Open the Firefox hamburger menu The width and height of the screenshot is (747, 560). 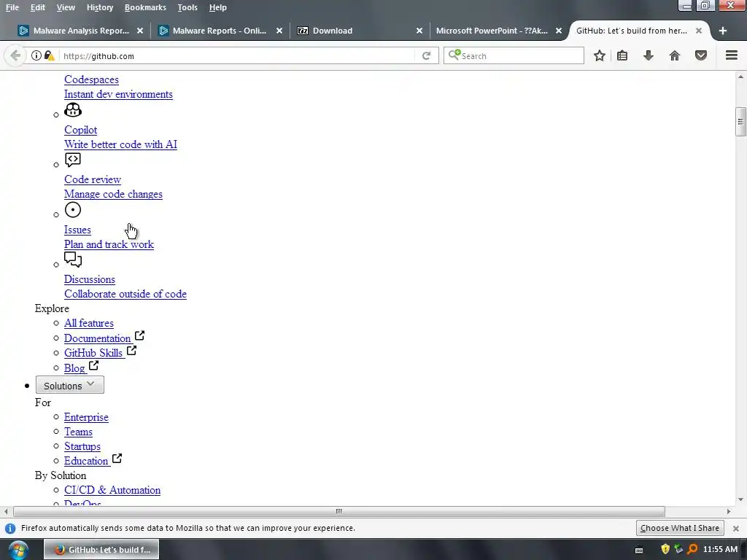click(x=732, y=55)
